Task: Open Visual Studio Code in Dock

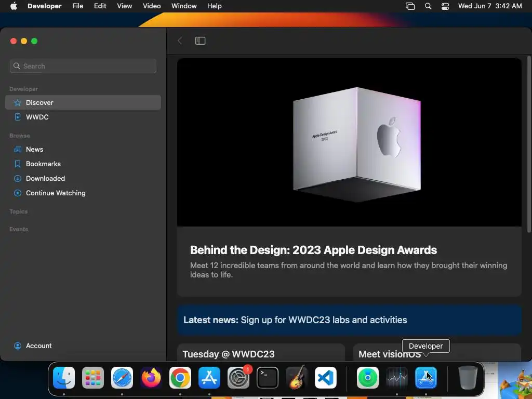Action: pos(326,378)
